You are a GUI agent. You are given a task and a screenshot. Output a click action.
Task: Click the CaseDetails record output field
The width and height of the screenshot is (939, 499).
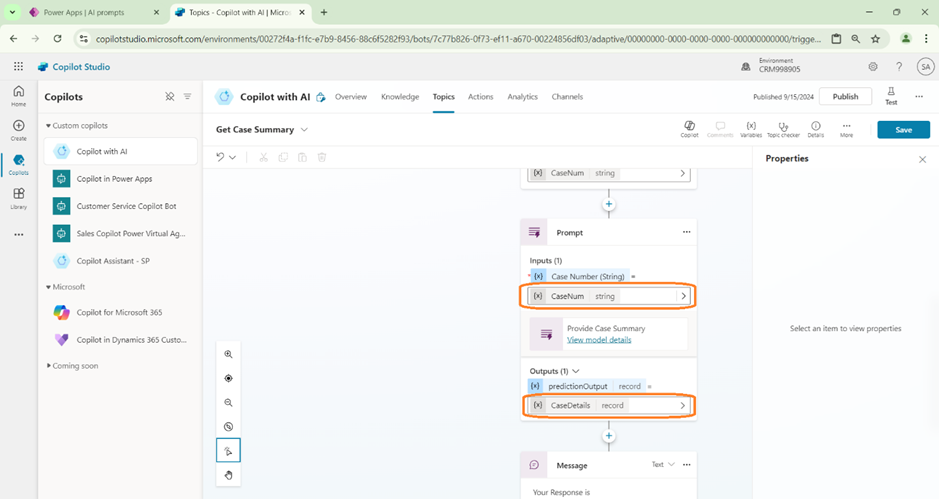coord(608,405)
